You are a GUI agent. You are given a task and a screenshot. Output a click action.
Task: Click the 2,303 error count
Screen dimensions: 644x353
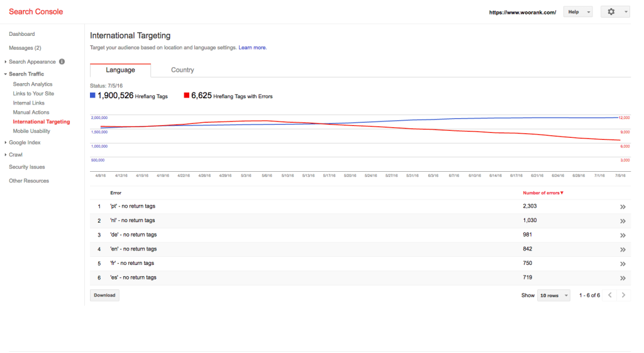pos(530,206)
